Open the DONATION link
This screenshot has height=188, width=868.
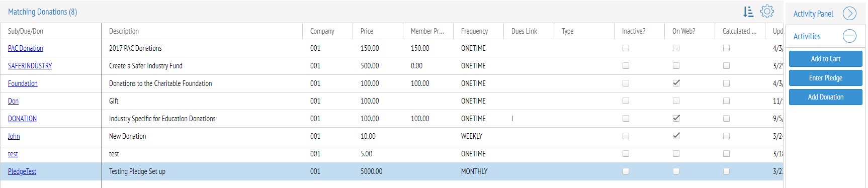22,119
